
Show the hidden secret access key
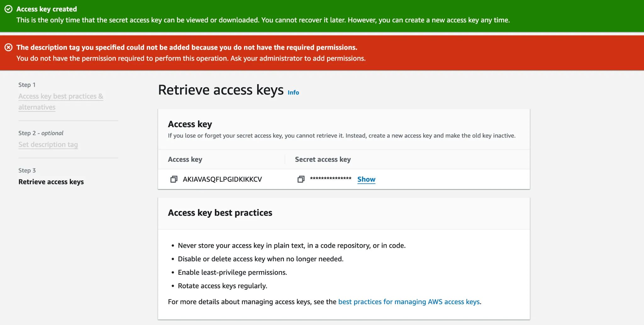(366, 179)
